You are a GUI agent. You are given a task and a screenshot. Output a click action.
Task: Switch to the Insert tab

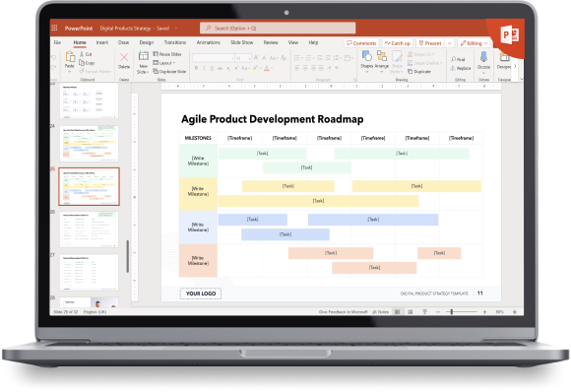pos(102,42)
